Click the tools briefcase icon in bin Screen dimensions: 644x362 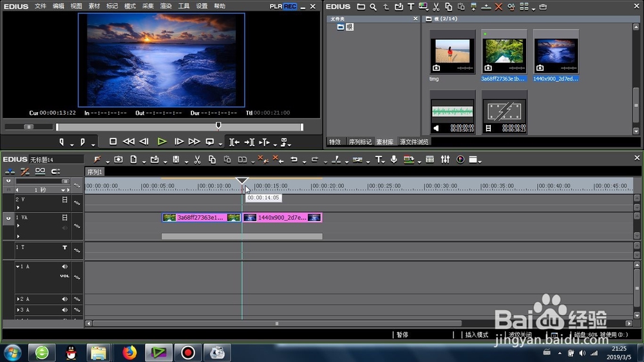[543, 6]
